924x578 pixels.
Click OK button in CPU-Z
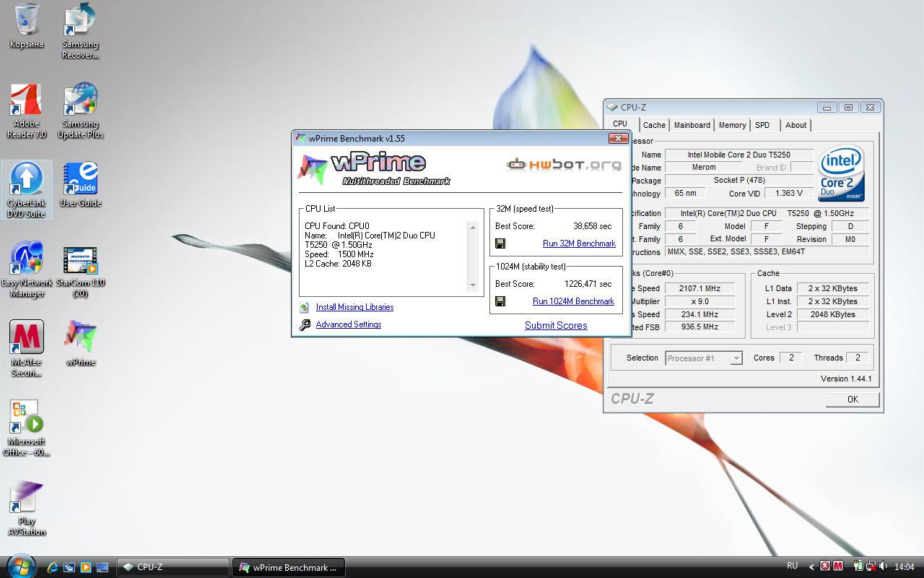pyautogui.click(x=853, y=399)
